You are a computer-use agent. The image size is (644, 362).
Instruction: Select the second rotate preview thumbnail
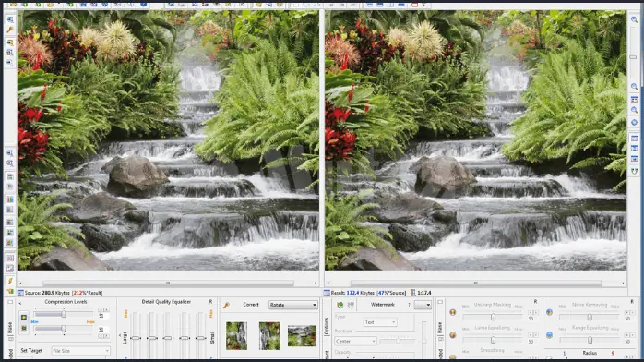pyautogui.click(x=269, y=336)
